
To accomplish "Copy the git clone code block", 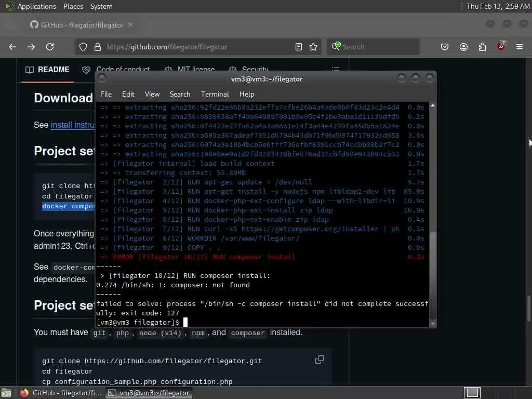I will (x=320, y=360).
